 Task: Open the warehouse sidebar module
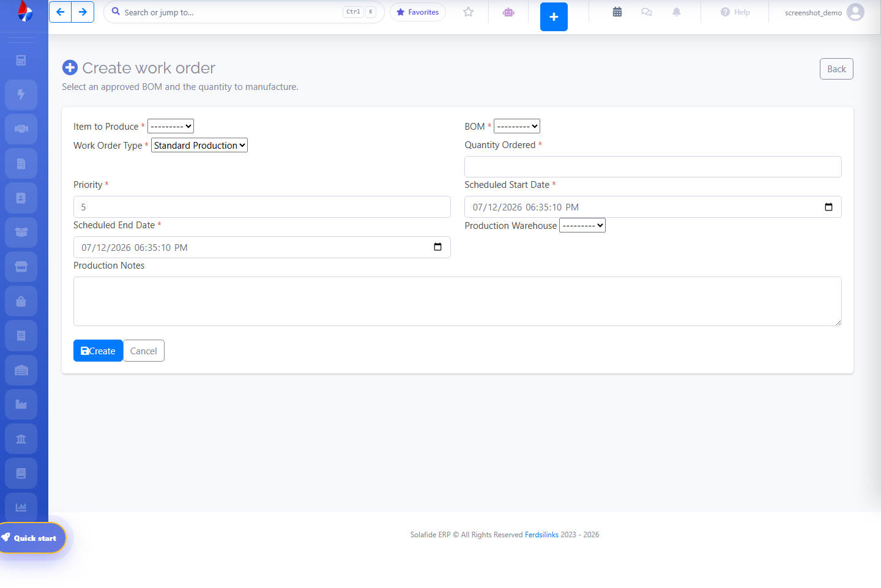[21, 370]
